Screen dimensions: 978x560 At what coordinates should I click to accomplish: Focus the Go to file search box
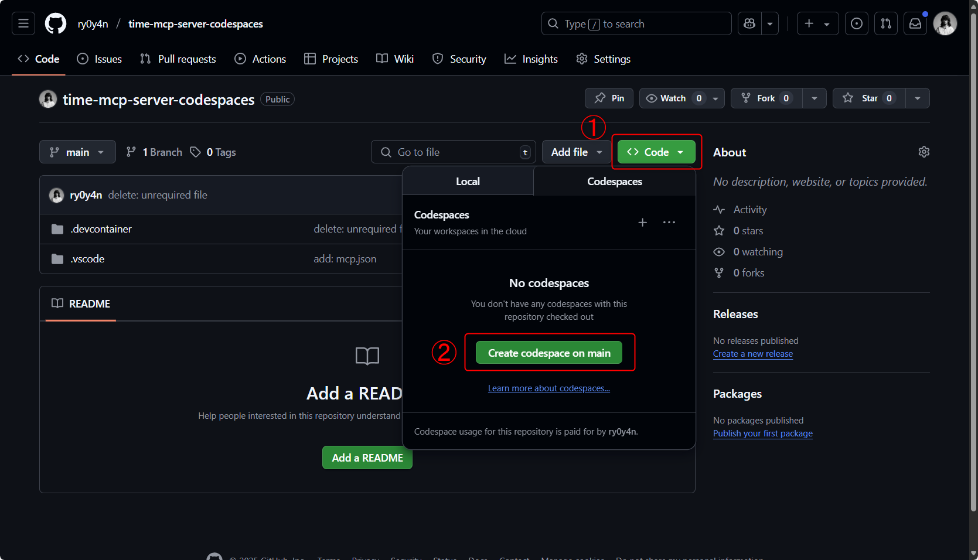(x=454, y=152)
